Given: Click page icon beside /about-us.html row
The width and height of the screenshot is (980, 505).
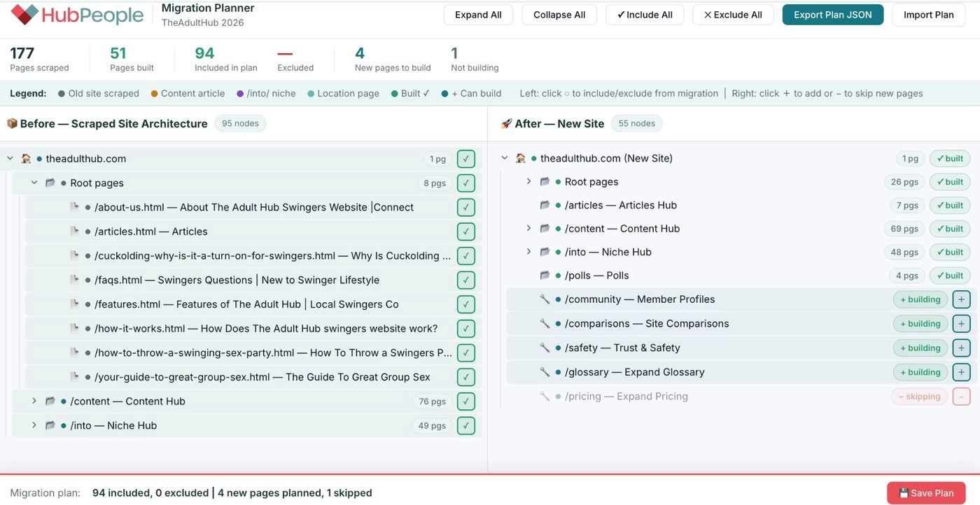Looking at the screenshot, I should coord(74,207).
